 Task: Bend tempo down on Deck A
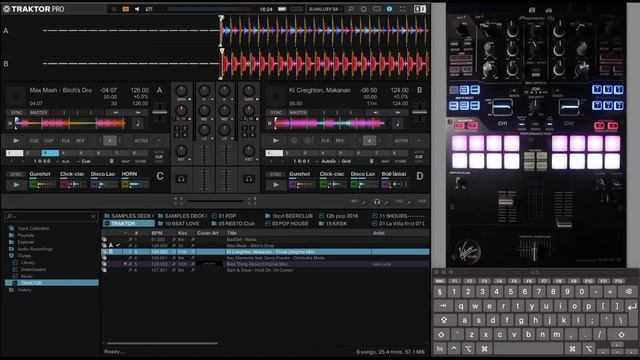[116, 112]
